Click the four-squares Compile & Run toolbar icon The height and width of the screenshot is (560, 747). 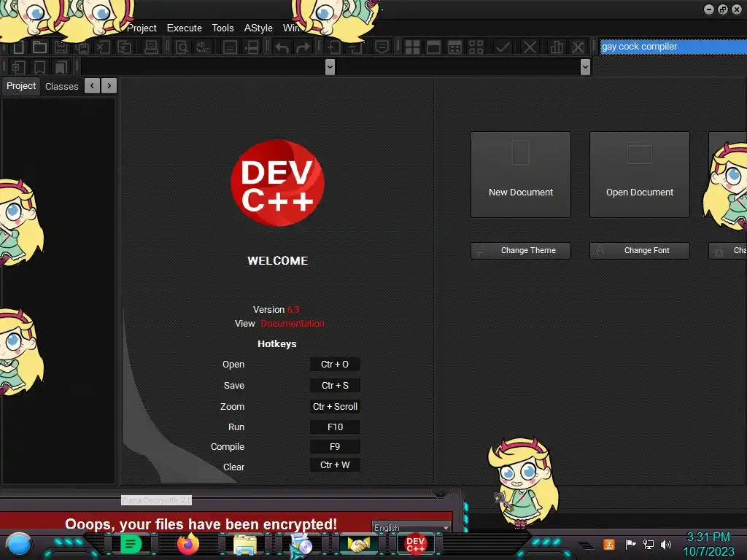412,47
